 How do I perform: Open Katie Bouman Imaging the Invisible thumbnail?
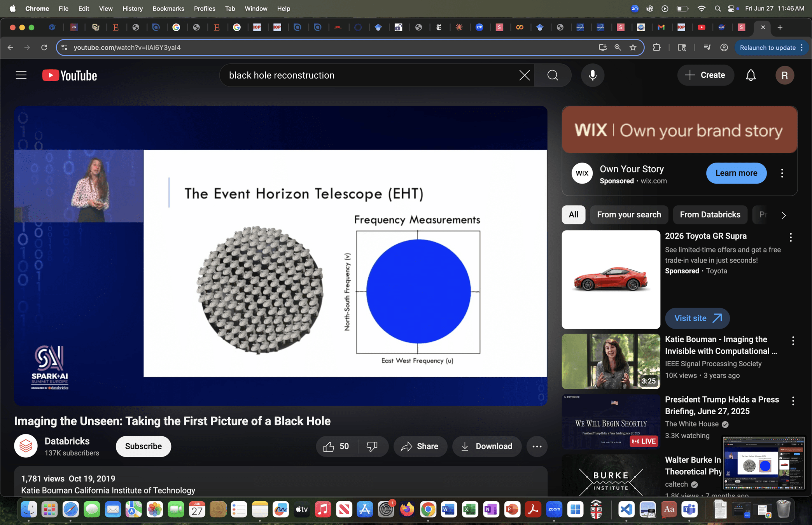coord(611,361)
